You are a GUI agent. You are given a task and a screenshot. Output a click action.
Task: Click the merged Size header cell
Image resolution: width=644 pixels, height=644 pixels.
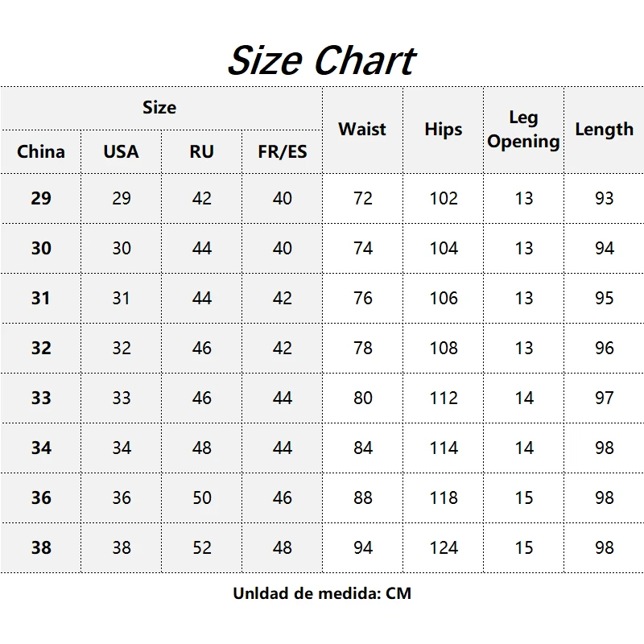(x=159, y=107)
